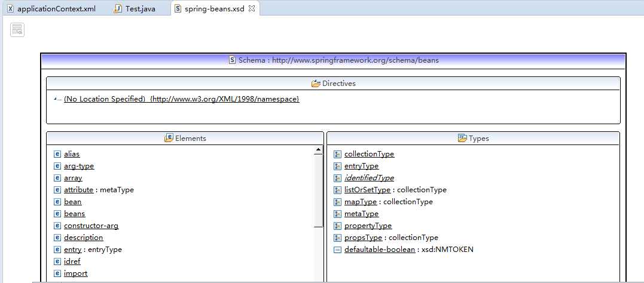
Task: Open the attribute element link
Action: (78, 189)
